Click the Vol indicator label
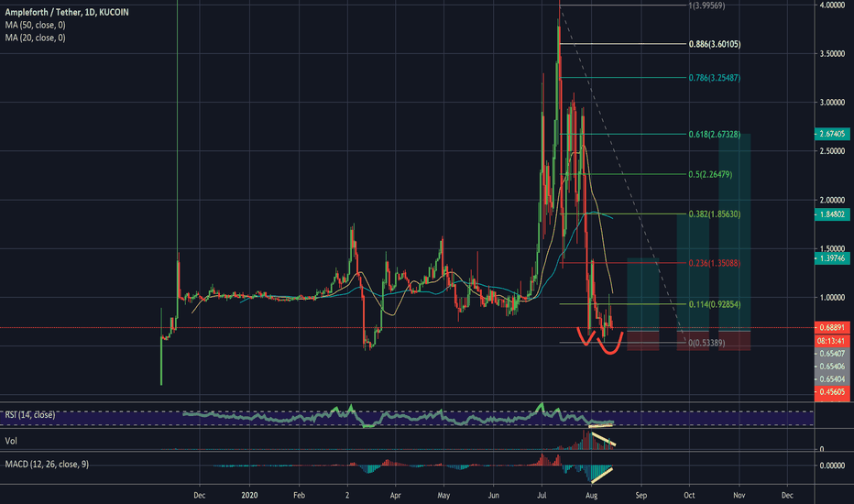Viewport: 854px width, 504px height. click(x=11, y=441)
